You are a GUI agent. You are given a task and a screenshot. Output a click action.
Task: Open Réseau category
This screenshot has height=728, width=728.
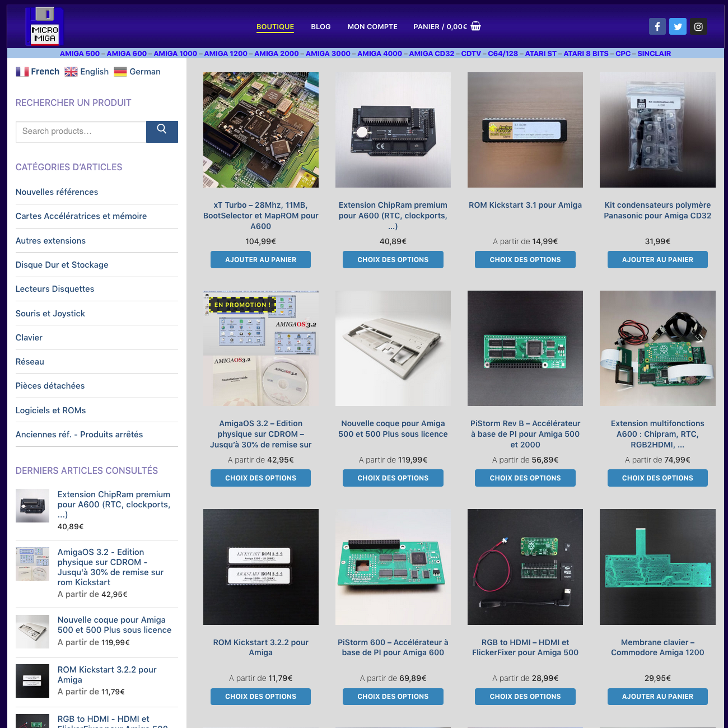click(x=30, y=362)
